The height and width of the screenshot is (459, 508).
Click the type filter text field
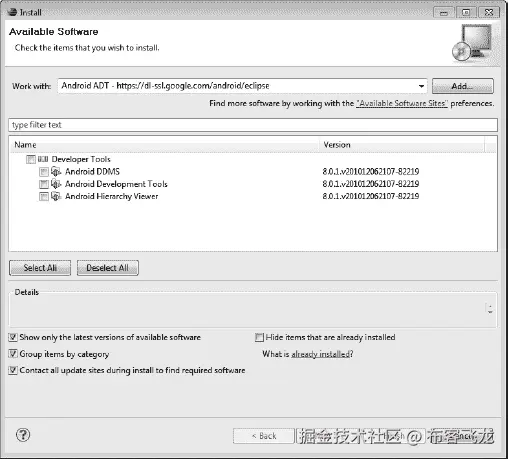point(253,125)
